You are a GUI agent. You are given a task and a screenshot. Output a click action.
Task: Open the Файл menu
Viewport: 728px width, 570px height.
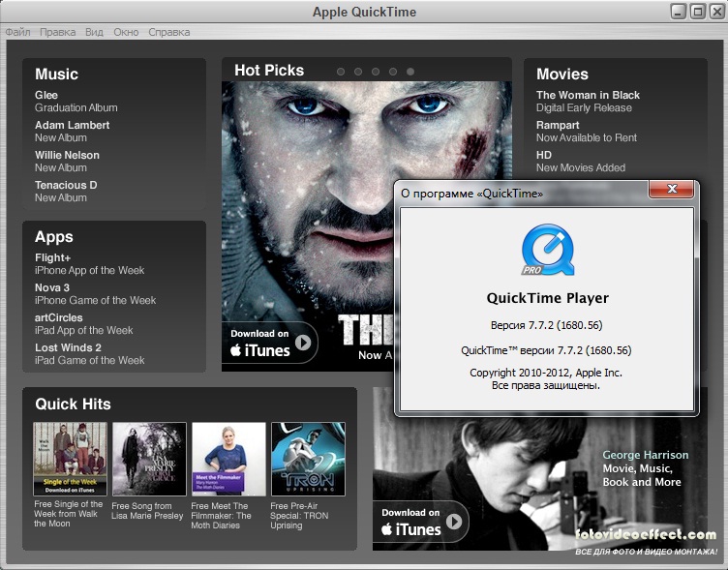(17, 32)
